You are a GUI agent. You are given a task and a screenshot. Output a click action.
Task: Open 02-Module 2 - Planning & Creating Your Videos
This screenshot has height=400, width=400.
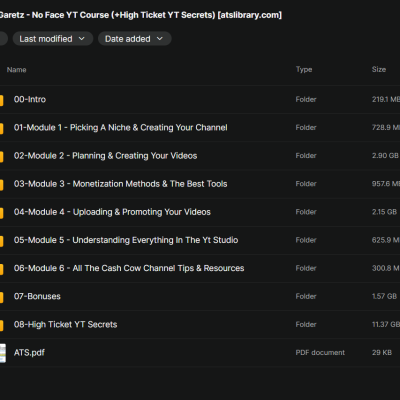tap(105, 156)
